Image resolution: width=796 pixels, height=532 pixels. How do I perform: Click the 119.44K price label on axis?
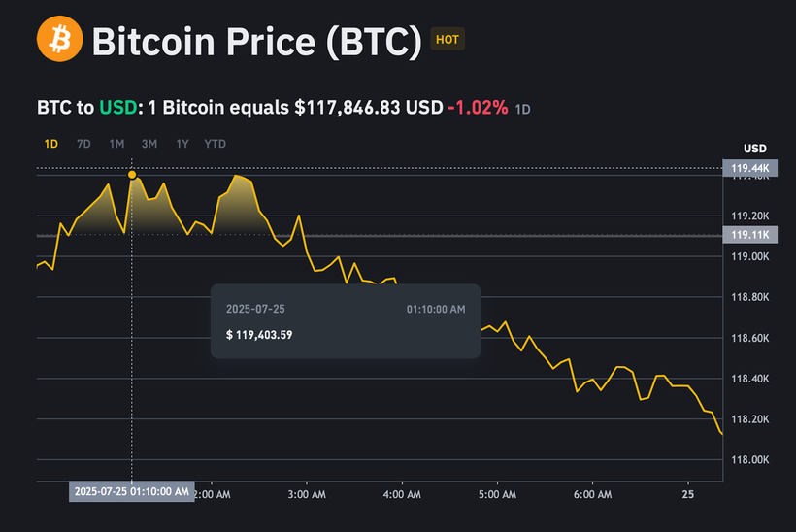click(x=749, y=168)
